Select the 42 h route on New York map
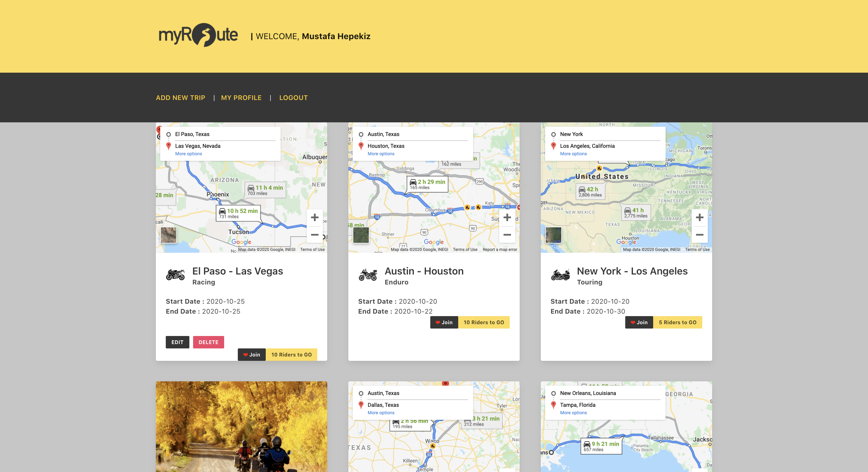Image resolution: width=868 pixels, height=472 pixels. [x=590, y=192]
